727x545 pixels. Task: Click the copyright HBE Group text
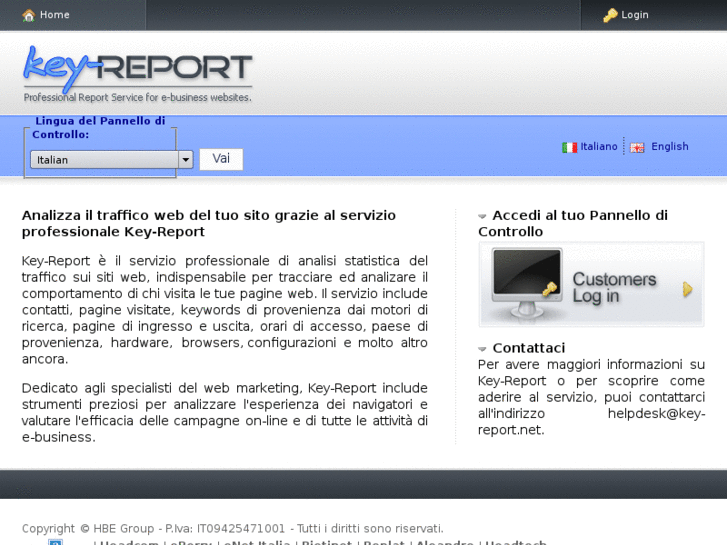coord(232,528)
